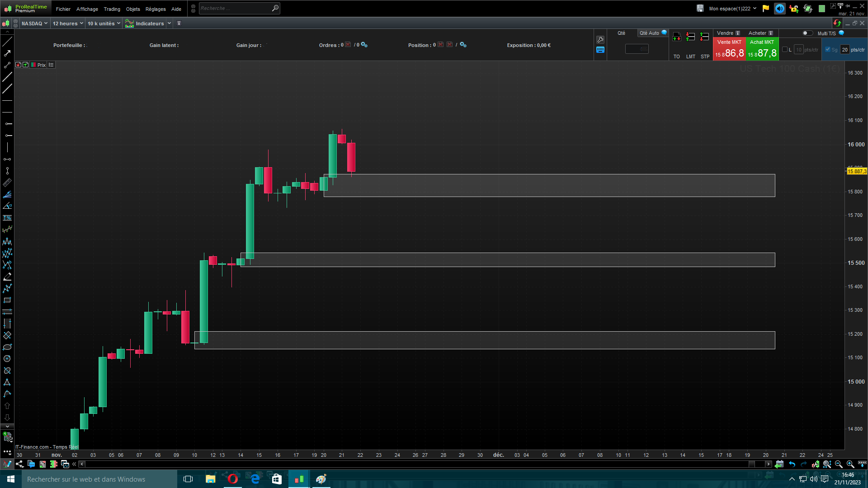Open the share chart icon
Screen dimensions: 868x488
[19, 464]
